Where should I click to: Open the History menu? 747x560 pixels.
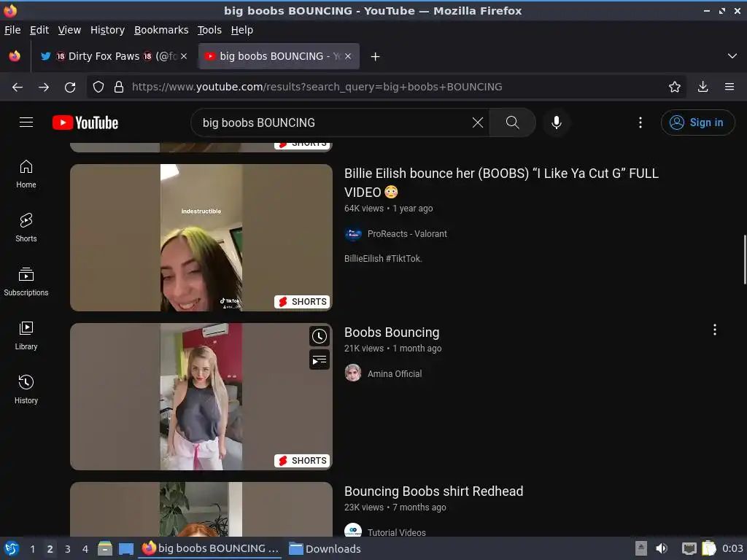(107, 30)
